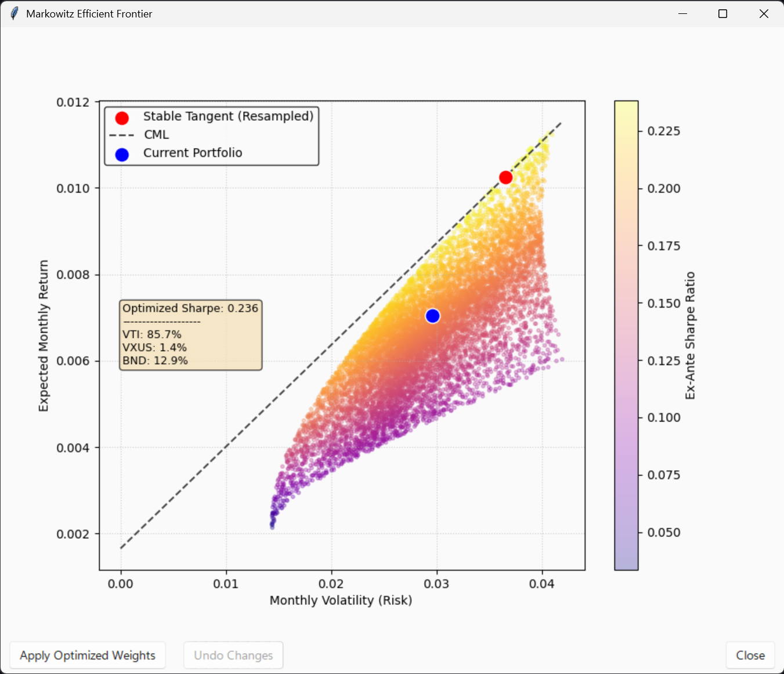The height and width of the screenshot is (674, 784).
Task: Close the dialog with the Close button
Action: [x=750, y=655]
